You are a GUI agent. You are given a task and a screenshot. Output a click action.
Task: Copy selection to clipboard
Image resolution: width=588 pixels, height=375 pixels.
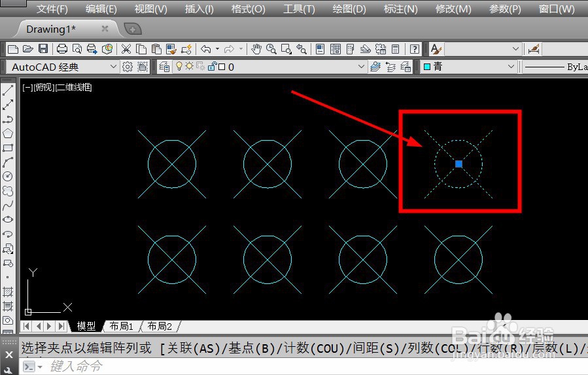(141, 49)
